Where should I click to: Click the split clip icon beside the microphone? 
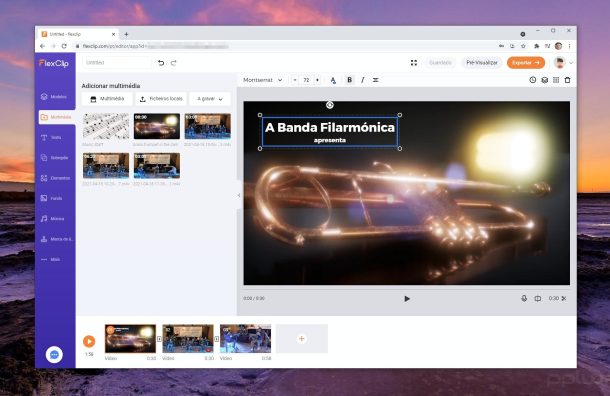(x=538, y=298)
